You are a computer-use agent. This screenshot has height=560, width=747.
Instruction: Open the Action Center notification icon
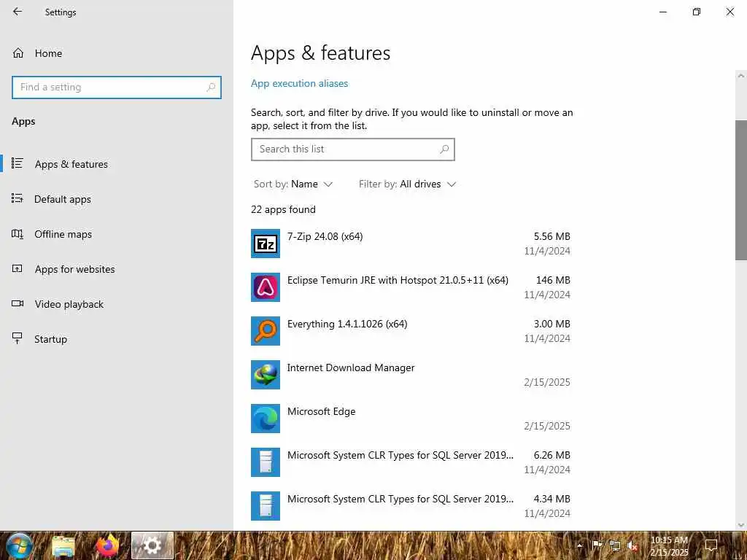pos(711,545)
